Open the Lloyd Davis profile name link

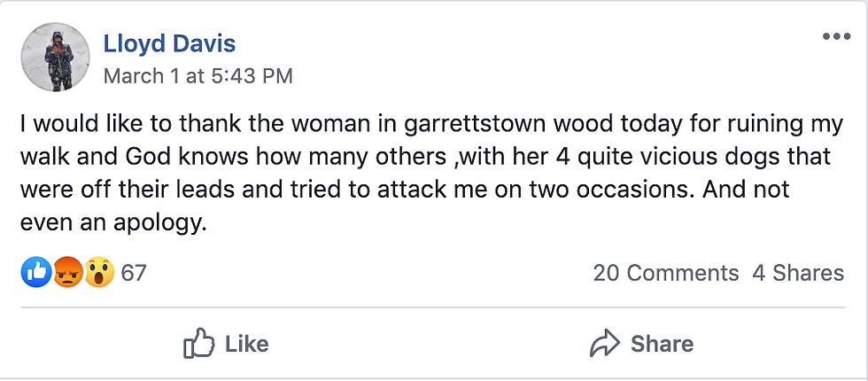point(169,43)
